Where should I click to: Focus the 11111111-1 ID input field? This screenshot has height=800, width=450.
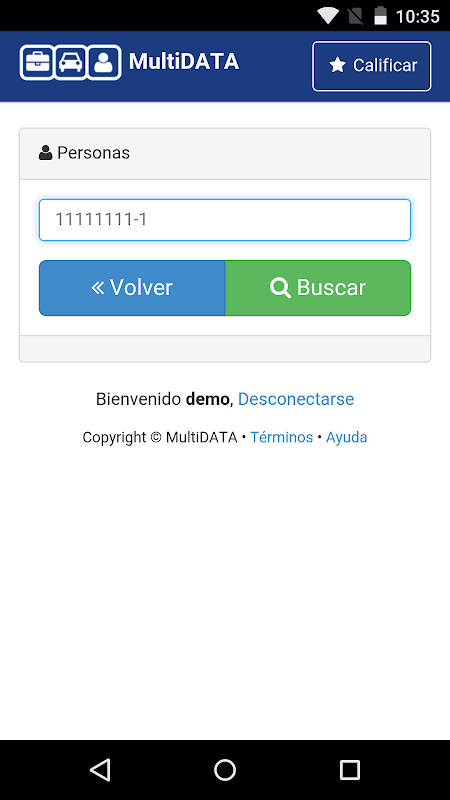pyautogui.click(x=225, y=220)
